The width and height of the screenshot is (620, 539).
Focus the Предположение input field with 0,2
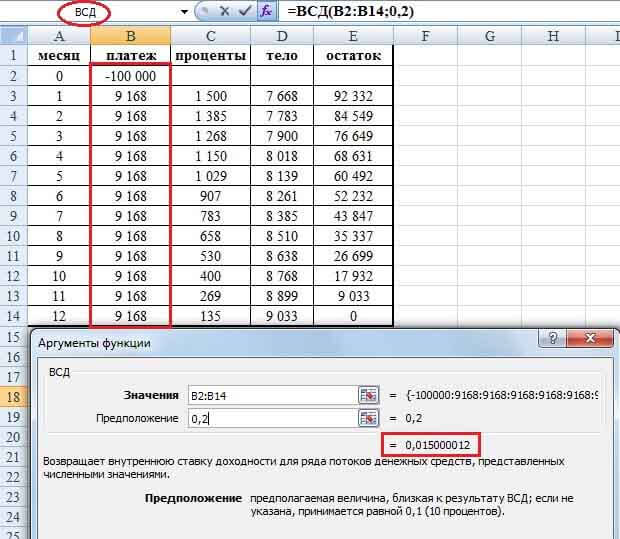270,419
